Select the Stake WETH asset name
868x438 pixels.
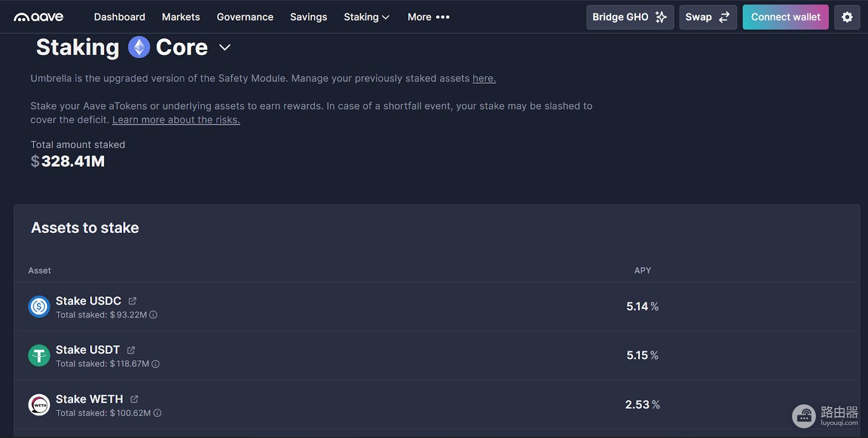point(90,399)
